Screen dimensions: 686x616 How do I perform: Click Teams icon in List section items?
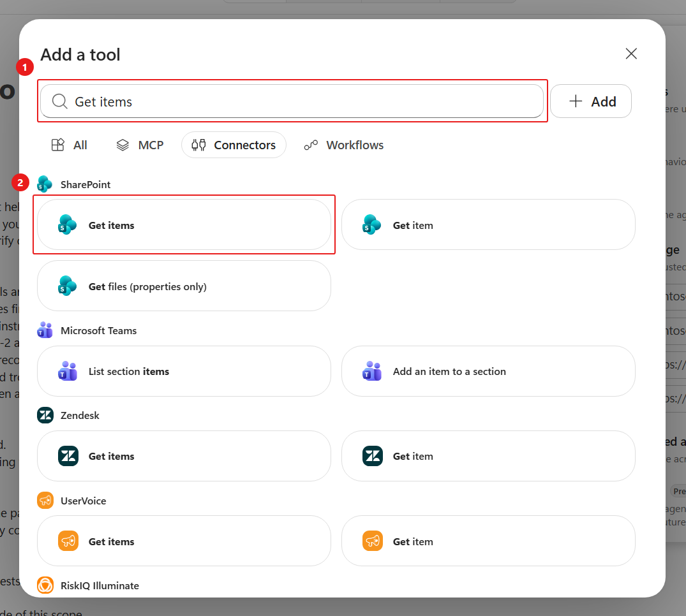(x=68, y=371)
